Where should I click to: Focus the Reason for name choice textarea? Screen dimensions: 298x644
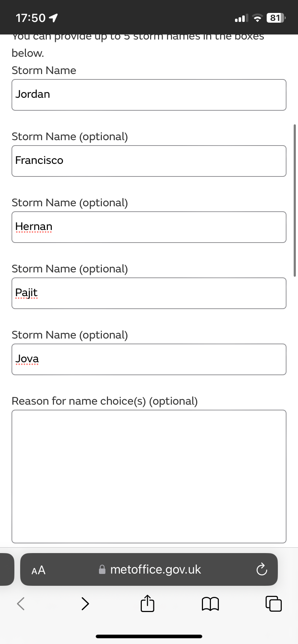(149, 477)
